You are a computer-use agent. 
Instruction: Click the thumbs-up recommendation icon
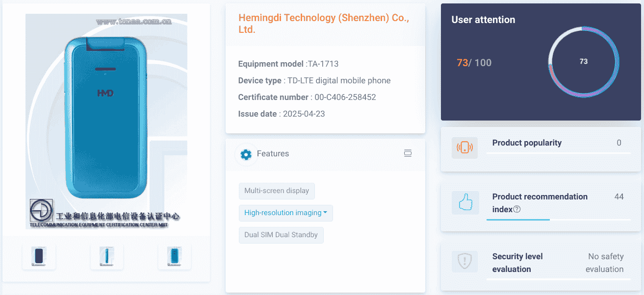(x=464, y=202)
